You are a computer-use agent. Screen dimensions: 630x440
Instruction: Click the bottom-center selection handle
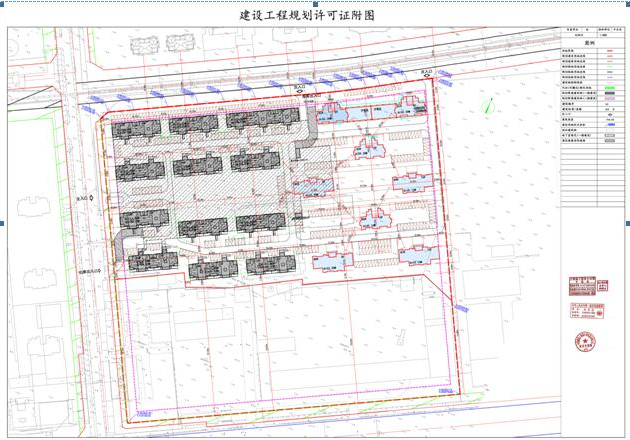pos(315,437)
